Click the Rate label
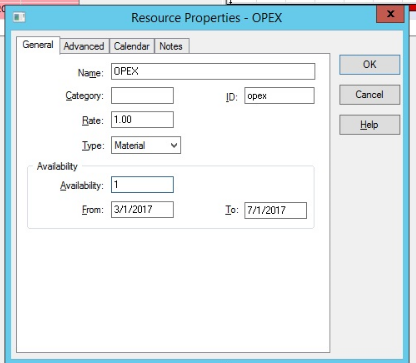 coord(93,120)
